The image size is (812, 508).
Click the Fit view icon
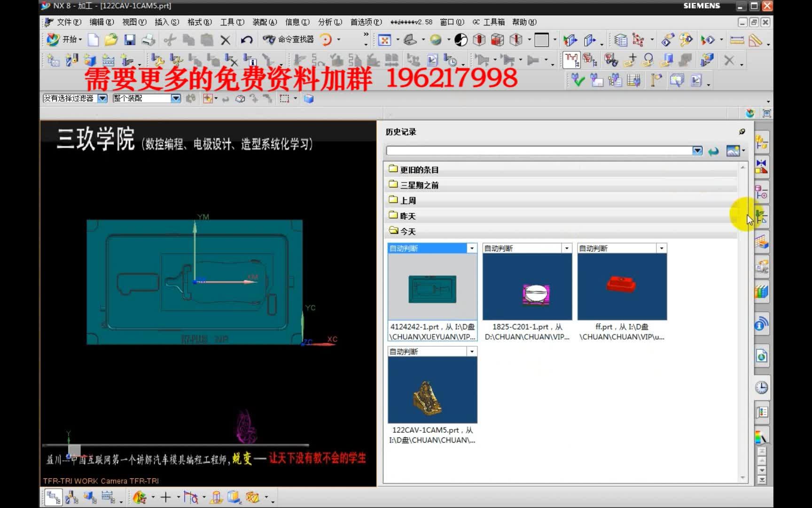pos(384,40)
